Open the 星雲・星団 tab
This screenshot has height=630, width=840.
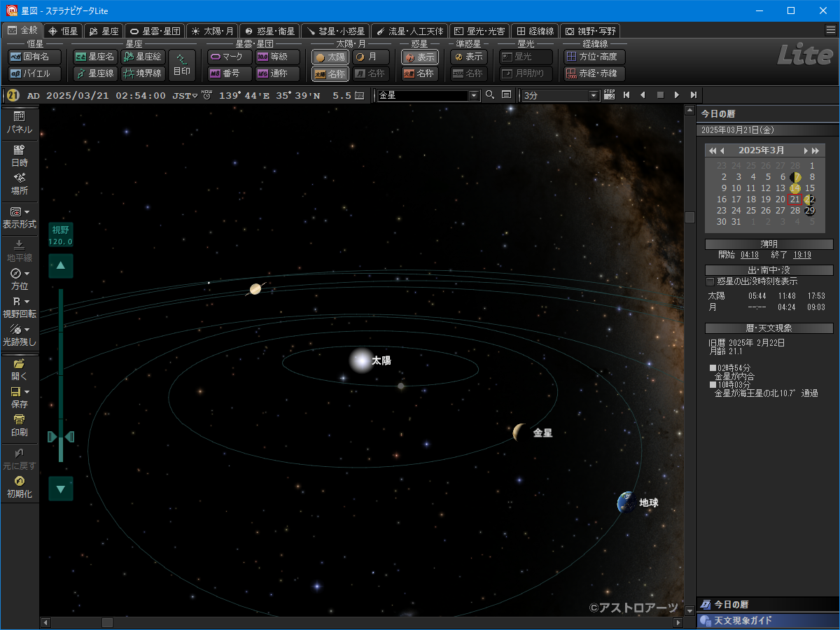pyautogui.click(x=155, y=31)
